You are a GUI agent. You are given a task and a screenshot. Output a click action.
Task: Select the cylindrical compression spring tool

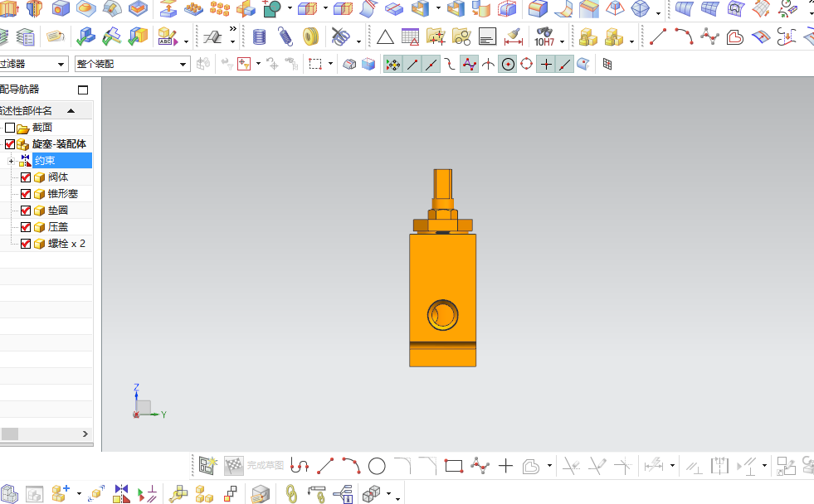tap(259, 36)
